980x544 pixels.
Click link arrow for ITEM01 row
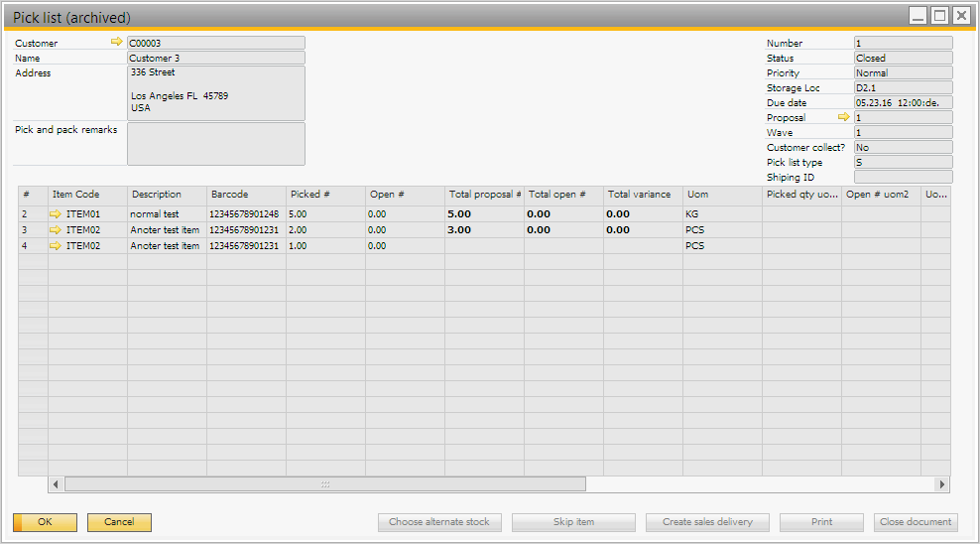pyautogui.click(x=56, y=214)
